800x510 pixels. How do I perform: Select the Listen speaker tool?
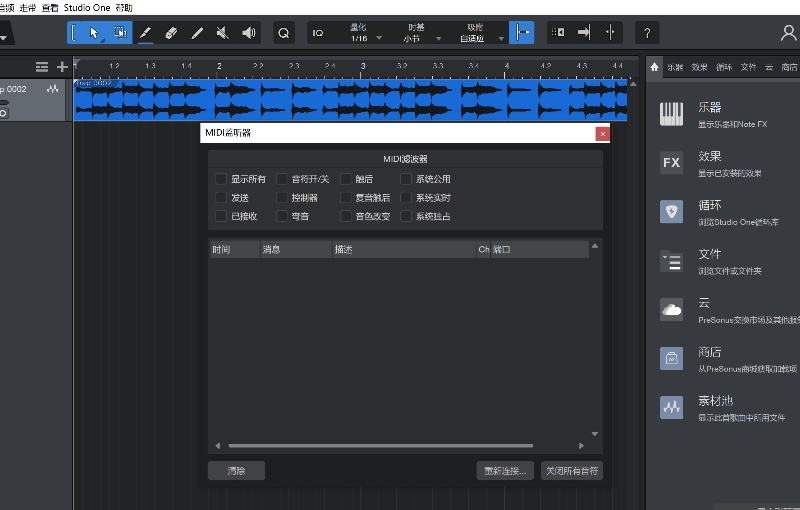tap(248, 33)
